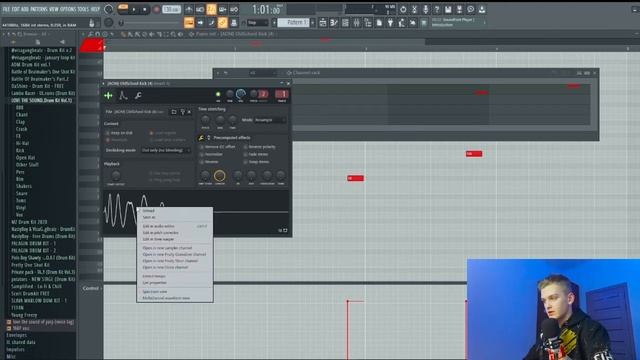Toggle the pattern/song mode switch
The height and width of the screenshot is (360, 640).
(122, 9)
